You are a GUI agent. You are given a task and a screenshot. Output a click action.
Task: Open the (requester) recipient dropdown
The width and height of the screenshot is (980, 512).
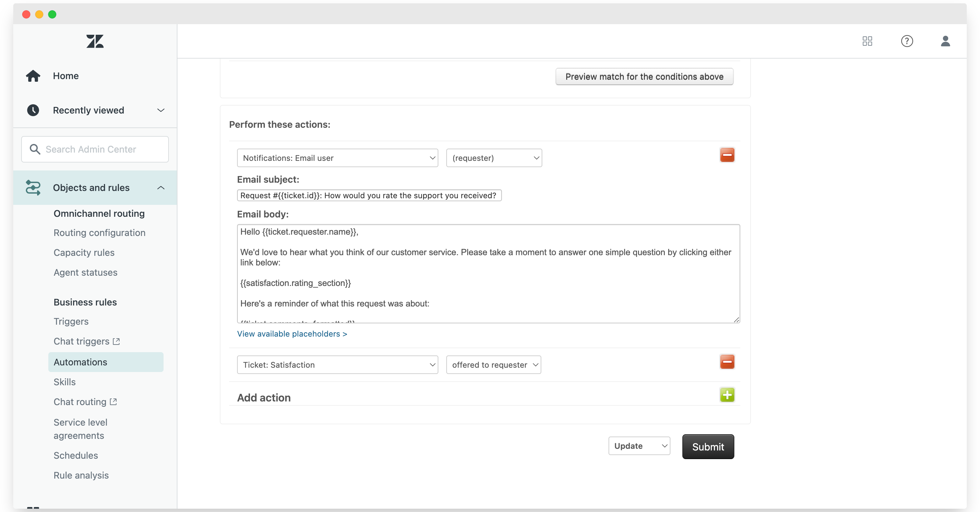(494, 158)
